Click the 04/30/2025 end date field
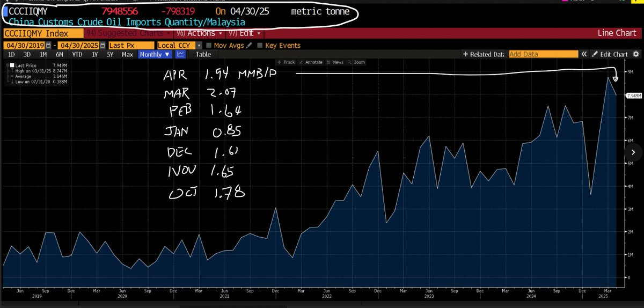Viewport: 644px width, 308px height. pyautogui.click(x=79, y=46)
